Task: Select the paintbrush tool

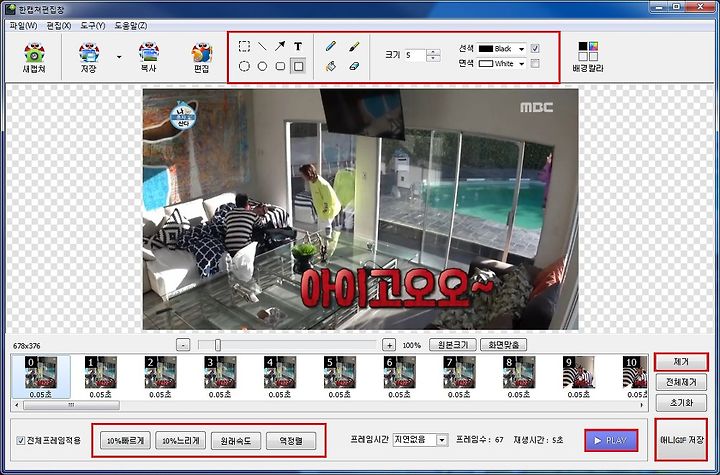Action: 354,46
